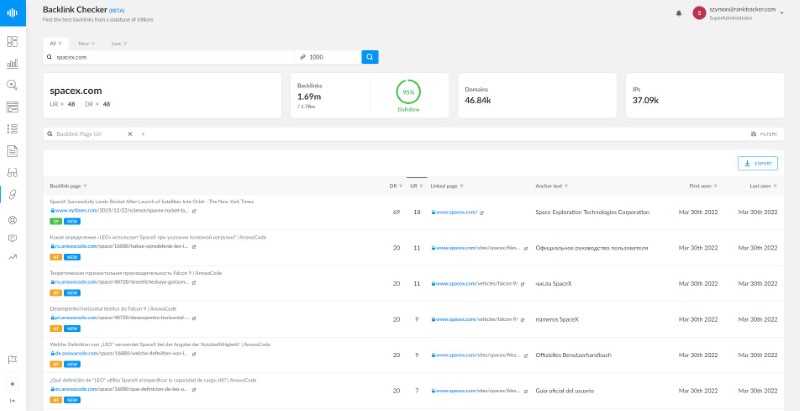Select the All tab

(55, 43)
